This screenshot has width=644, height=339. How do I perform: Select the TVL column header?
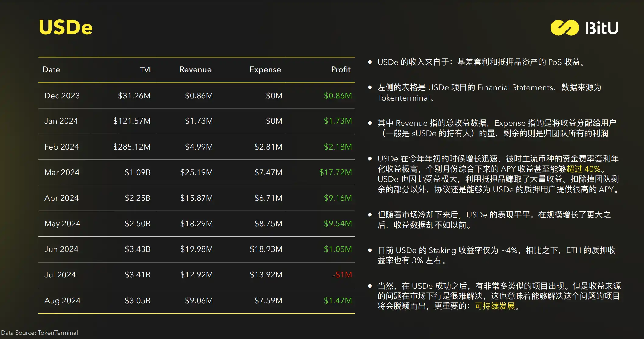(146, 69)
